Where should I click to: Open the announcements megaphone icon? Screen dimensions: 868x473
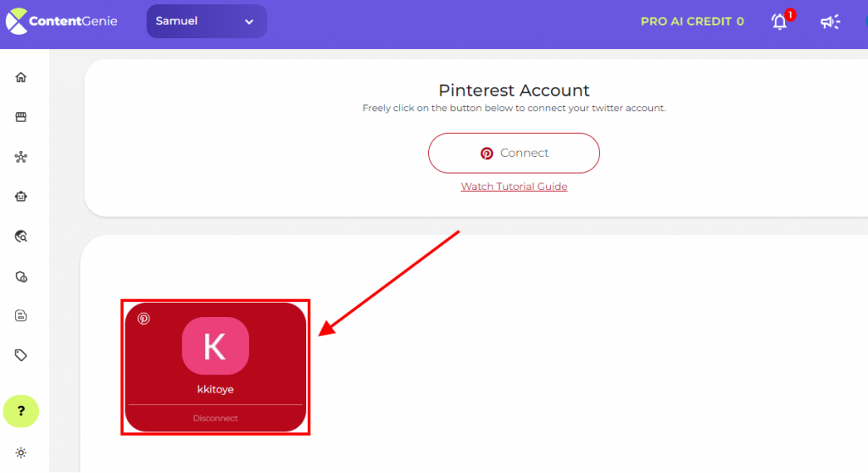830,21
